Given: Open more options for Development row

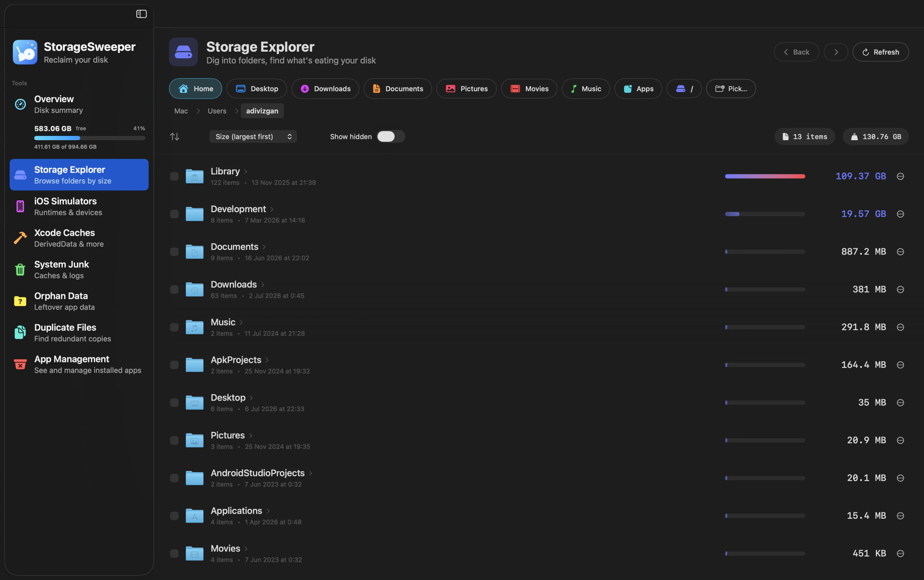Looking at the screenshot, I should (901, 214).
